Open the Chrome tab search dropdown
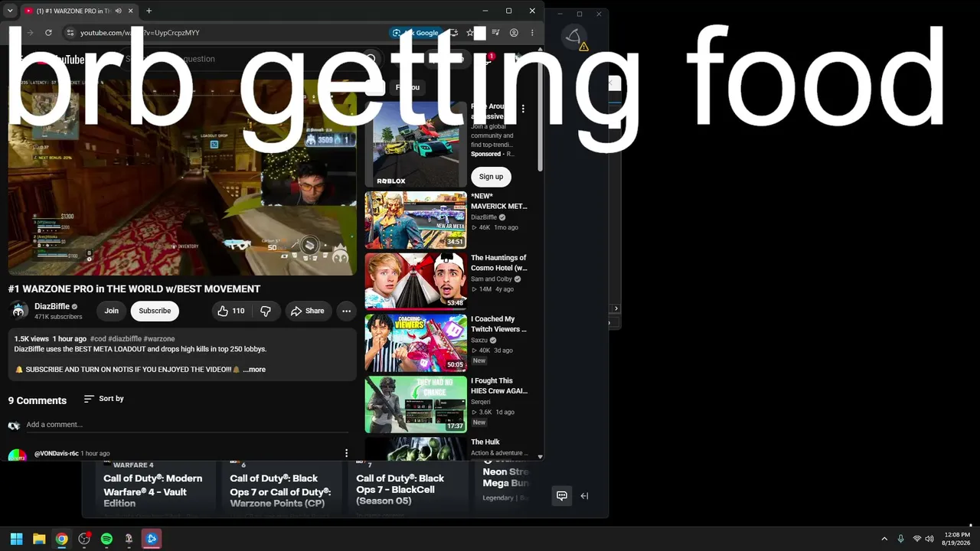Image resolution: width=980 pixels, height=551 pixels. [10, 11]
